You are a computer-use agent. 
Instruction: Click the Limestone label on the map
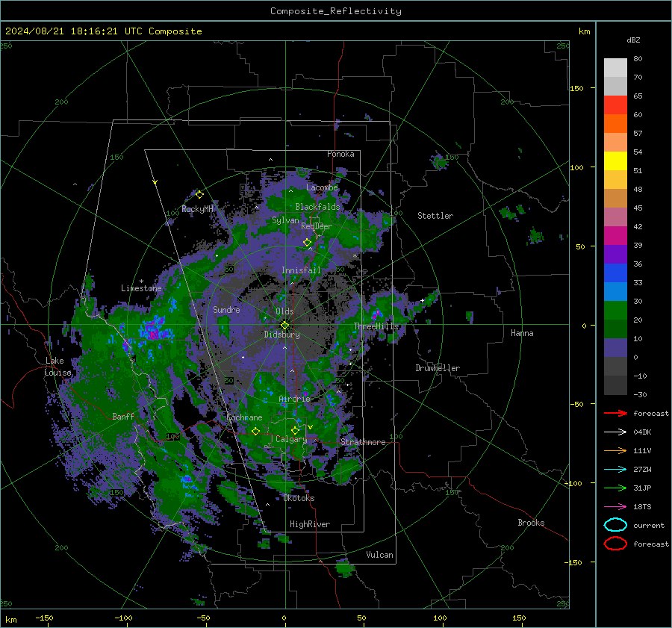click(141, 288)
